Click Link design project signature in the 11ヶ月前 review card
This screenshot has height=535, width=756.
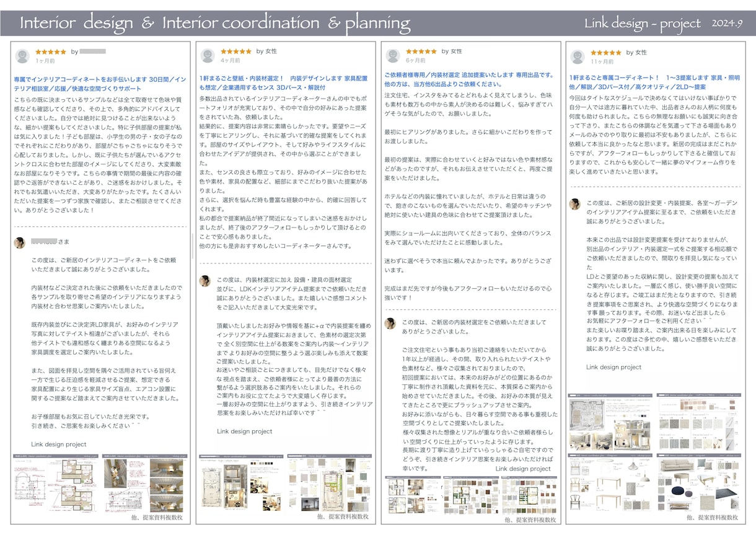(x=613, y=367)
